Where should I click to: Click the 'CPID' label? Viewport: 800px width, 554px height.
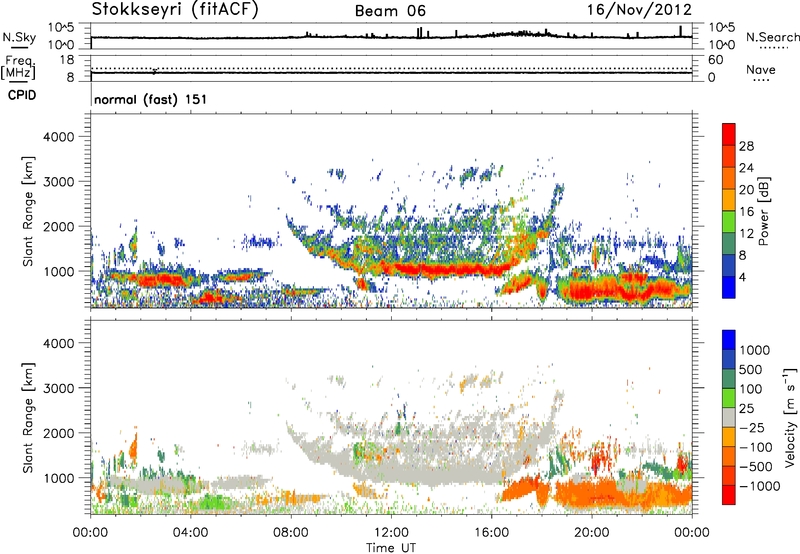[x=22, y=95]
